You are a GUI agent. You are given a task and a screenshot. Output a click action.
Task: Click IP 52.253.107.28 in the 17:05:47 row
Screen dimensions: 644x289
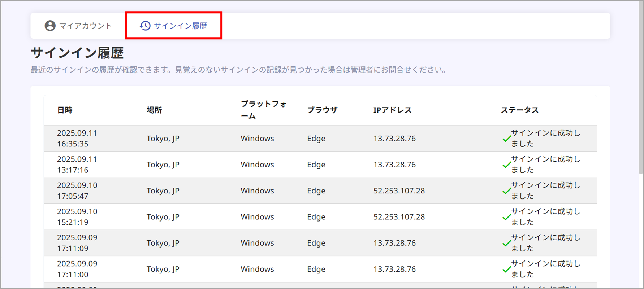[x=399, y=191]
